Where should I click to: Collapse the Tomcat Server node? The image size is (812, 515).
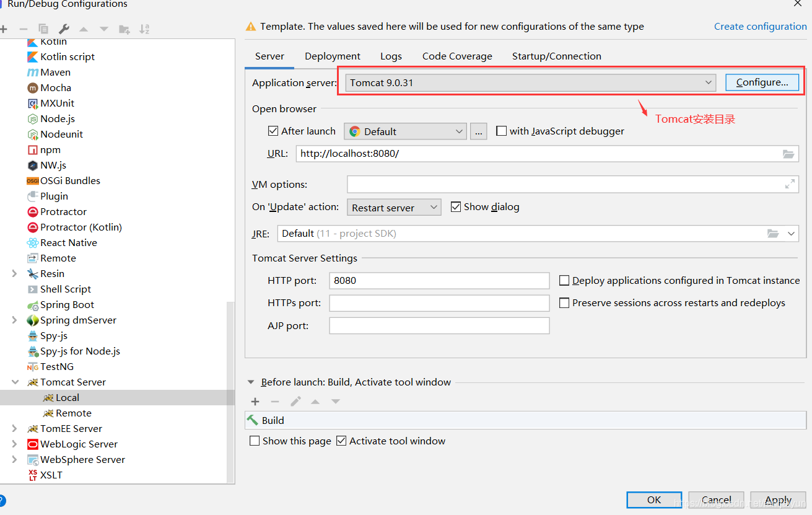tap(14, 382)
